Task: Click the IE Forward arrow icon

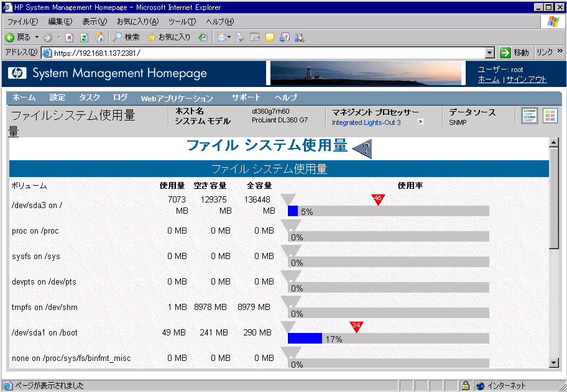Action: point(47,37)
